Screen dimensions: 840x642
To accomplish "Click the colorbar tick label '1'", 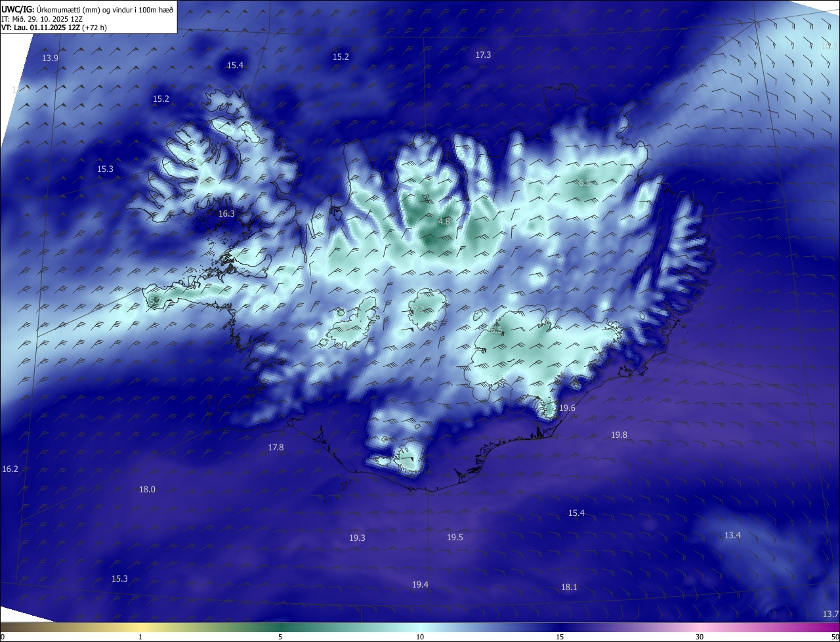I will [140, 637].
